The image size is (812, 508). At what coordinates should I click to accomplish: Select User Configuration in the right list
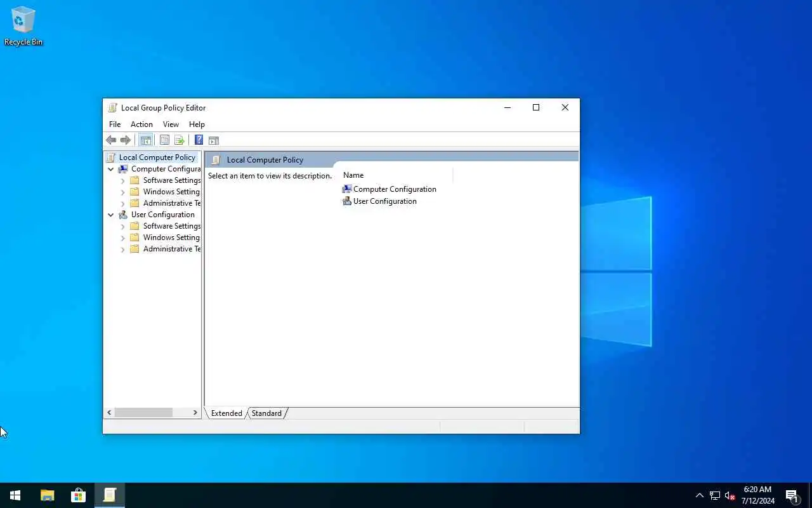(379, 201)
